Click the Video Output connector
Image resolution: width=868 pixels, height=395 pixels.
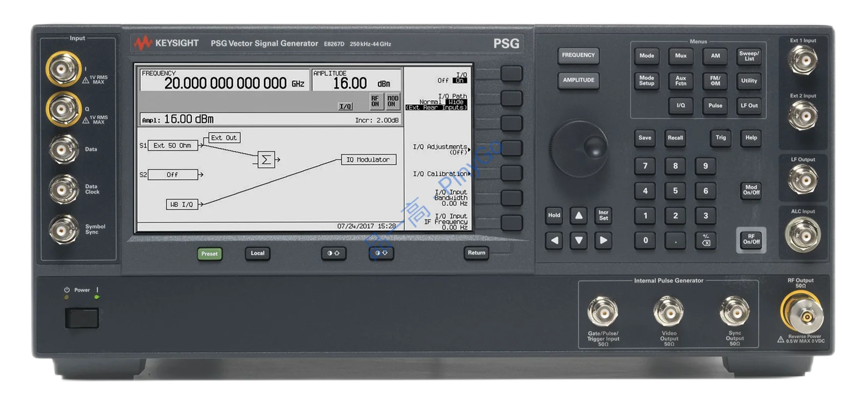668,311
